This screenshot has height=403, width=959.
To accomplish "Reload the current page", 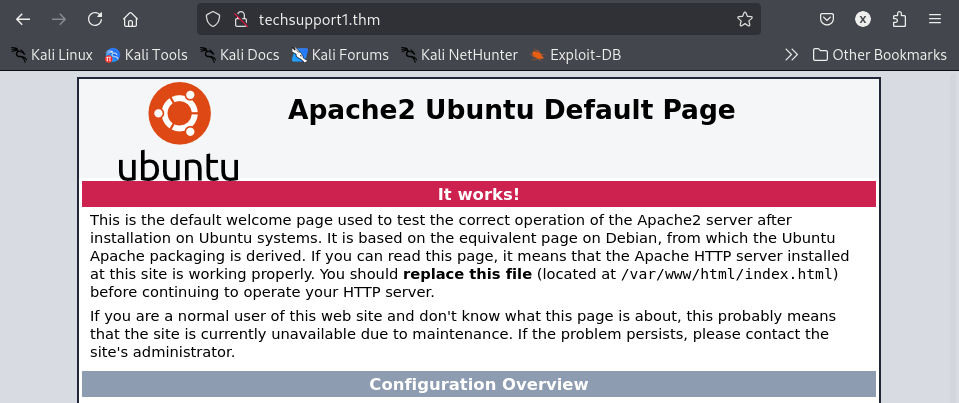I will click(95, 20).
